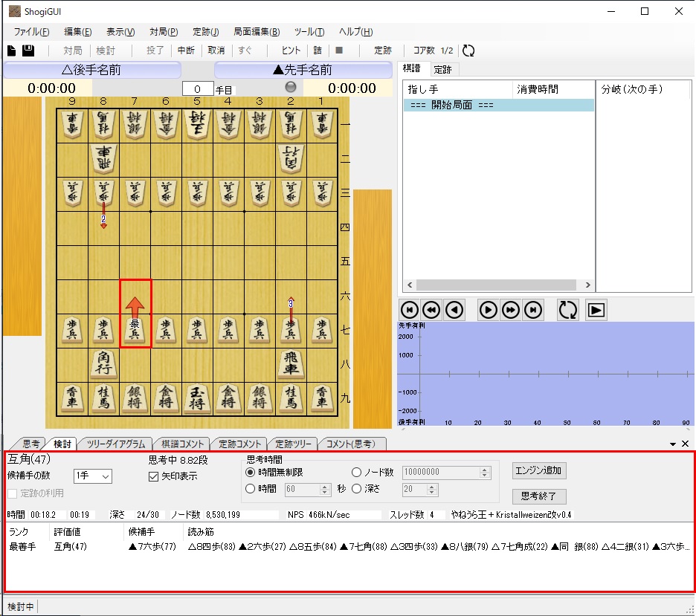Select the bishop 角行 at 8八
Image resolution: width=696 pixels, height=616 pixels.
click(x=103, y=363)
